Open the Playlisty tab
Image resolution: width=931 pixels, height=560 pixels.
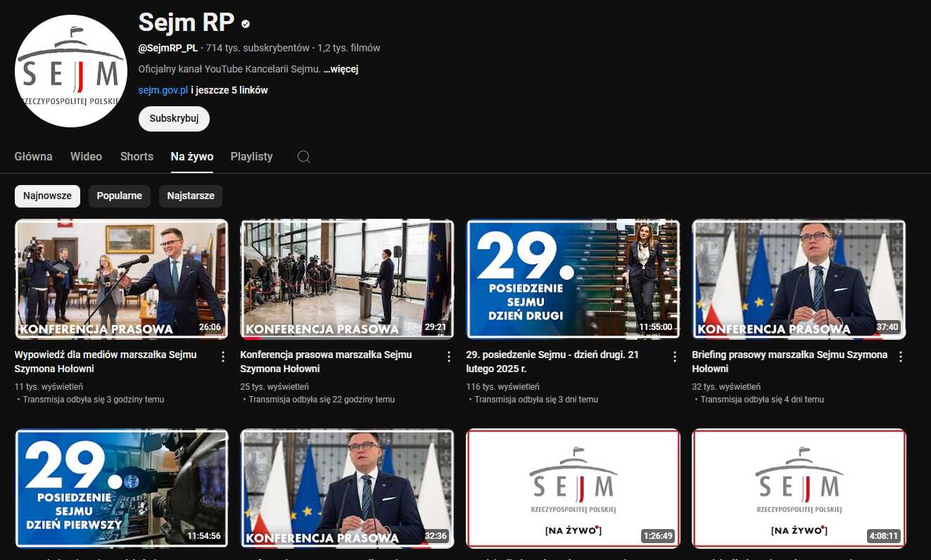[251, 156]
